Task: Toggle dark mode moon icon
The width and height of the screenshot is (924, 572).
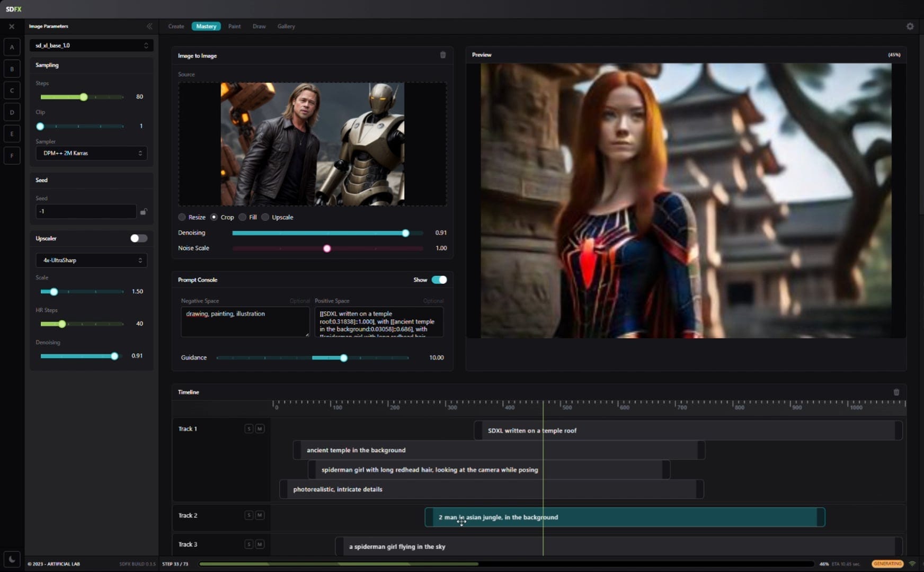Action: click(x=12, y=559)
